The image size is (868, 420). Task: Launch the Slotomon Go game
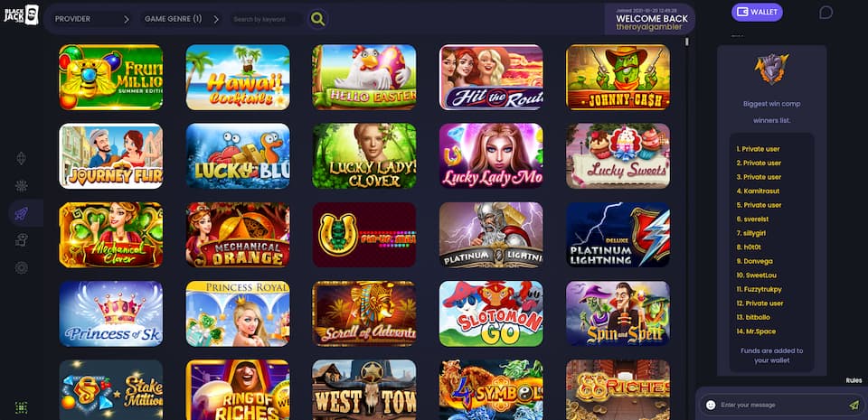click(x=491, y=314)
